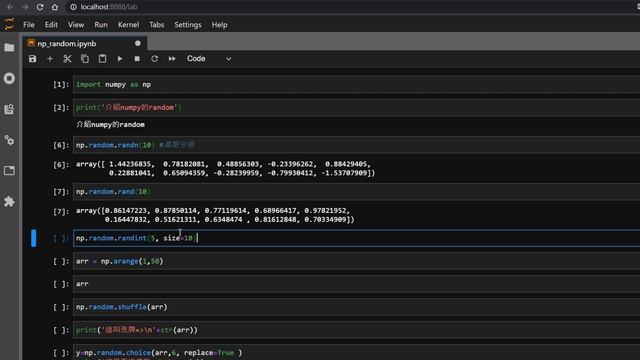The height and width of the screenshot is (360, 640).
Task: Click the blue collapser bar of active cell
Action: click(x=33, y=238)
